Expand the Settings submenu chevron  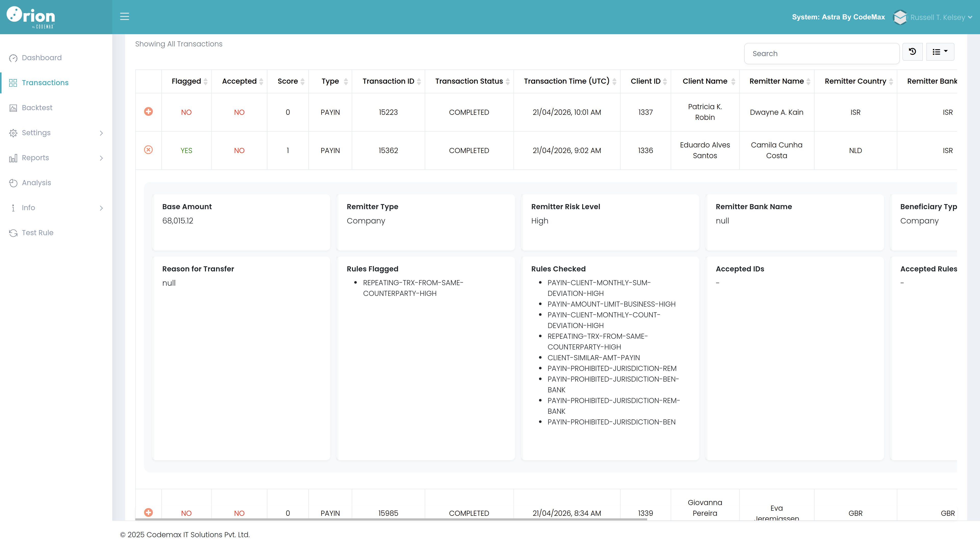click(101, 133)
